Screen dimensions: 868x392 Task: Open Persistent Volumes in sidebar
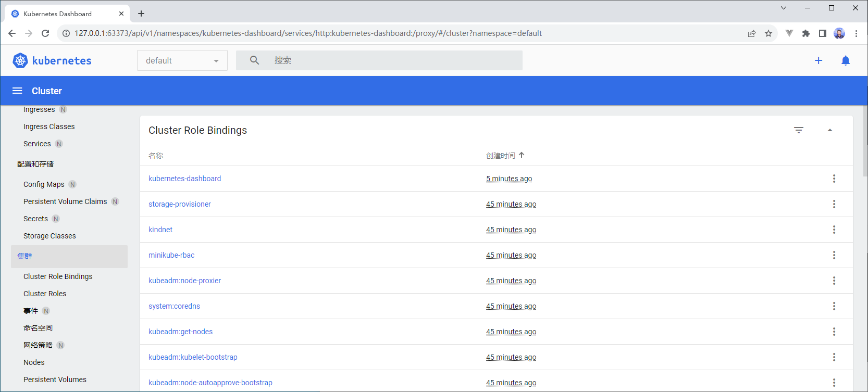pyautogui.click(x=55, y=380)
